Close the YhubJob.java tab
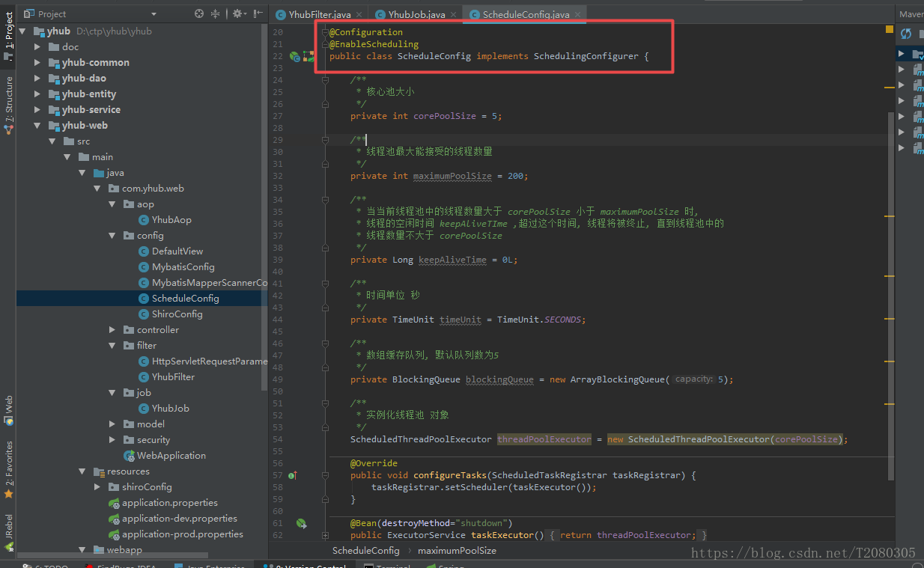 point(454,14)
